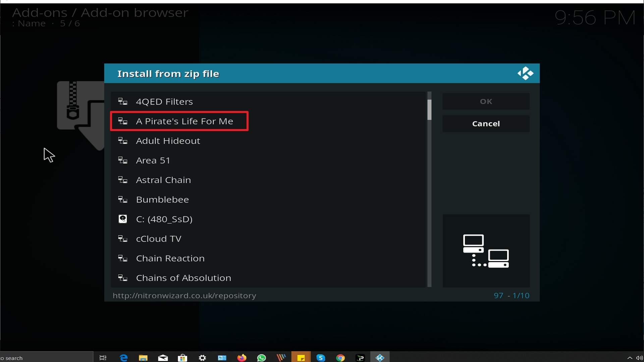
Task: Click network icon beside 4QED Filters
Action: coord(123,102)
